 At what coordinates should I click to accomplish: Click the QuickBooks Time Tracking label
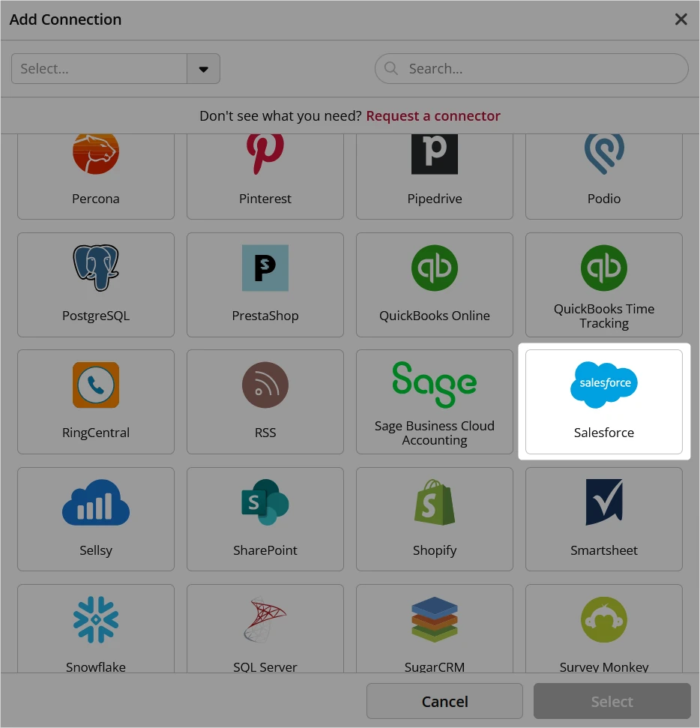(604, 316)
